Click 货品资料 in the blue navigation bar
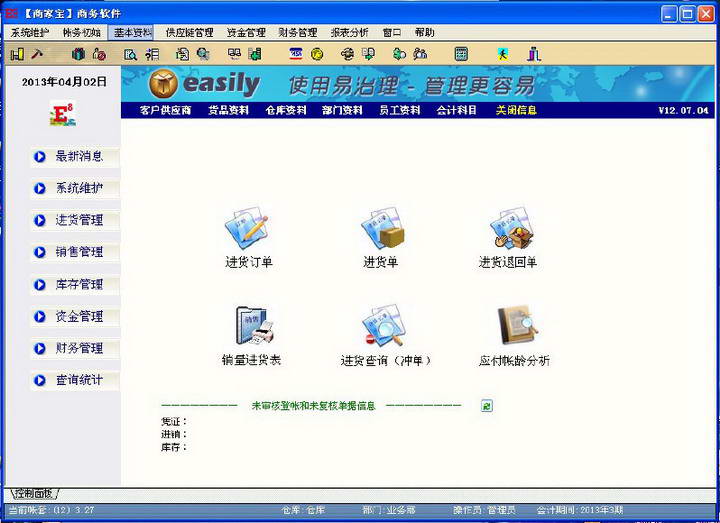This screenshot has width=720, height=523. pos(228,110)
